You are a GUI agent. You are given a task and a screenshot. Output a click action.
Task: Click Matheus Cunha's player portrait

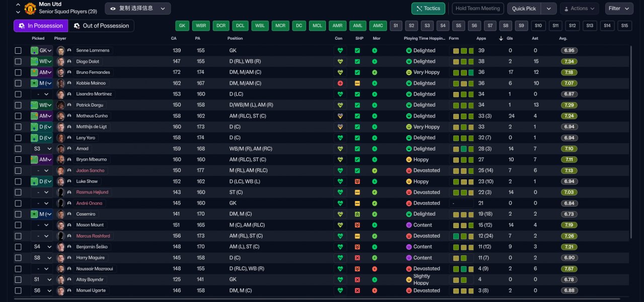61,116
